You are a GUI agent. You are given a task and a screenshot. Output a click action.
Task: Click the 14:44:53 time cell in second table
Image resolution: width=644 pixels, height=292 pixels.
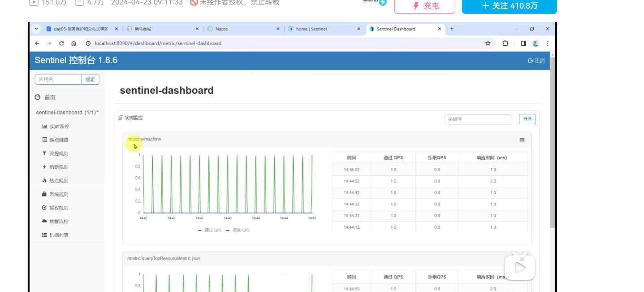(351, 289)
